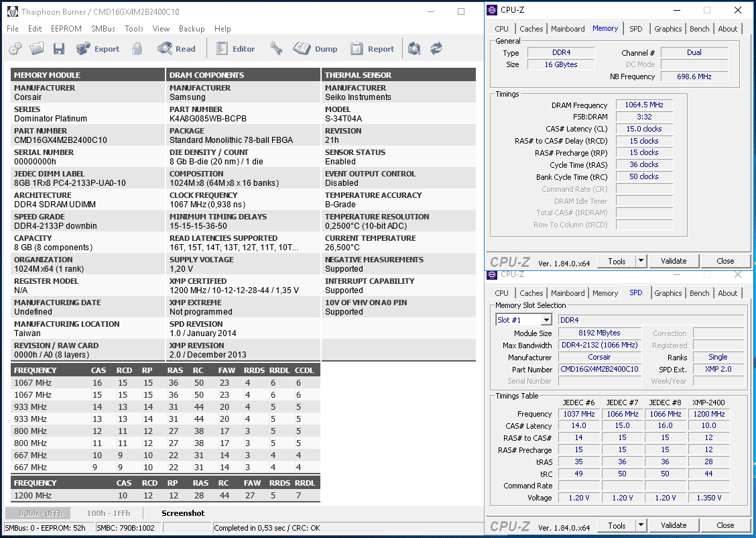Click the Thaiphoon Burner title bar logo
Screen dimensions: 756x538
[13, 11]
